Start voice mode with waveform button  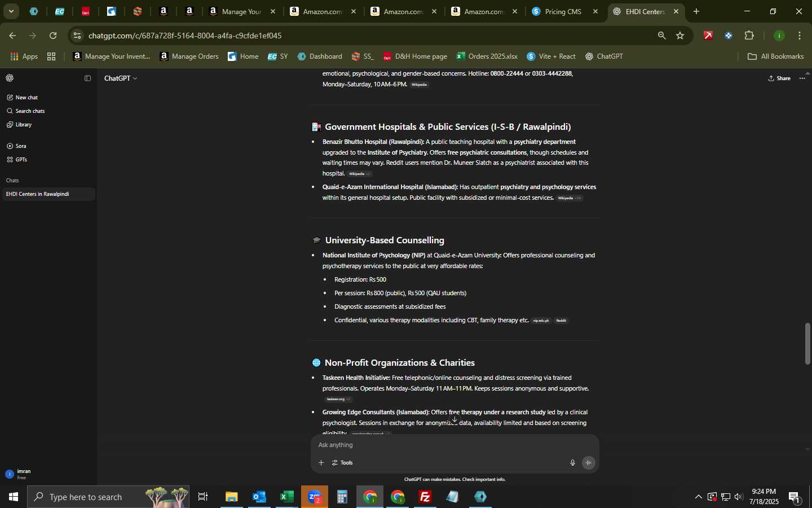(589, 463)
